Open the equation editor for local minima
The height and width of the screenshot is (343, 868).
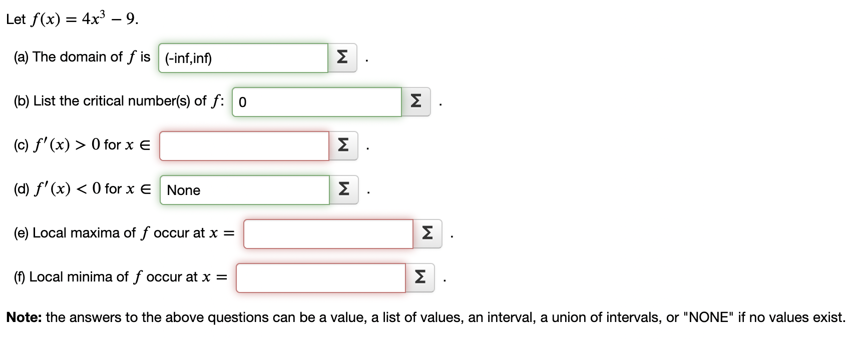pos(419,277)
